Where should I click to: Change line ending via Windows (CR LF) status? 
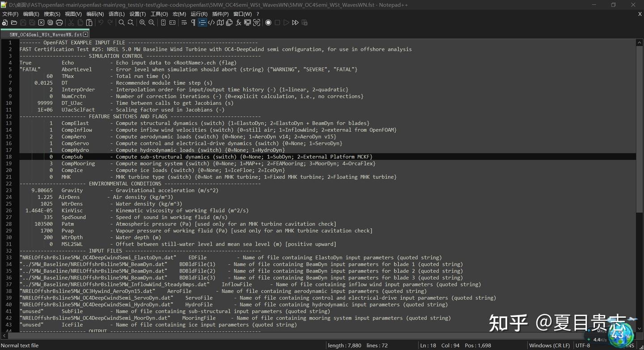click(549, 345)
